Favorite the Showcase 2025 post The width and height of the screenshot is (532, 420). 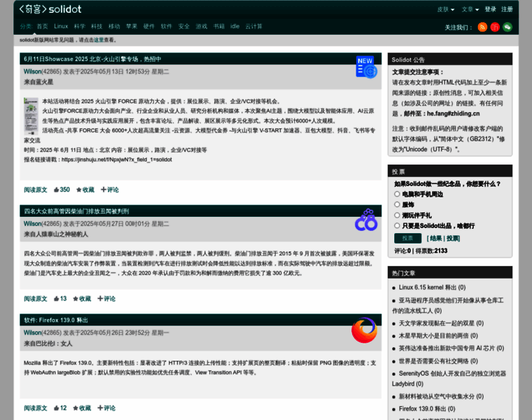85,190
